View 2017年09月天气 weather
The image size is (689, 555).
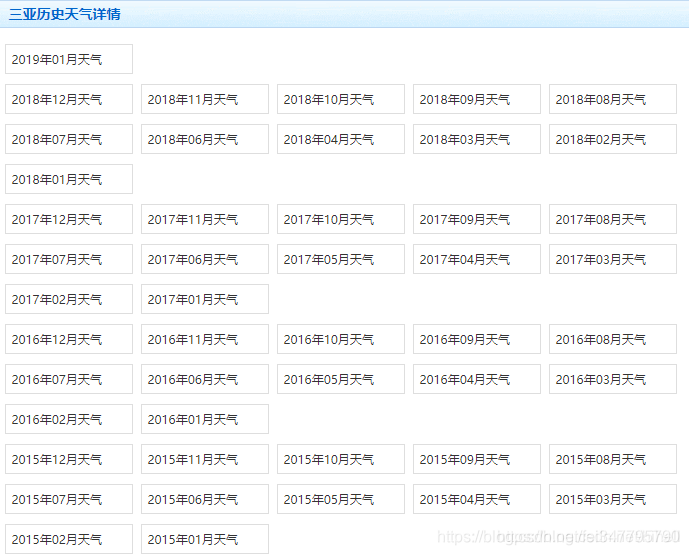click(477, 219)
